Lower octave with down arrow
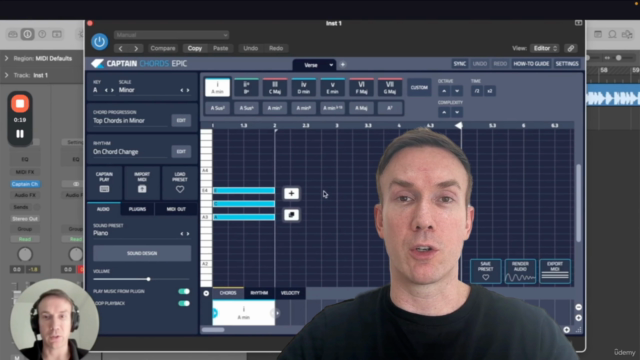This screenshot has width=640, height=360. tap(457, 91)
